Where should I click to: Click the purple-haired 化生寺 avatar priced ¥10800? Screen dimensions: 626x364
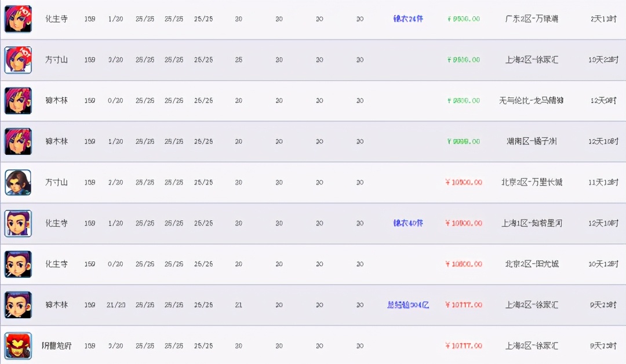(18, 263)
